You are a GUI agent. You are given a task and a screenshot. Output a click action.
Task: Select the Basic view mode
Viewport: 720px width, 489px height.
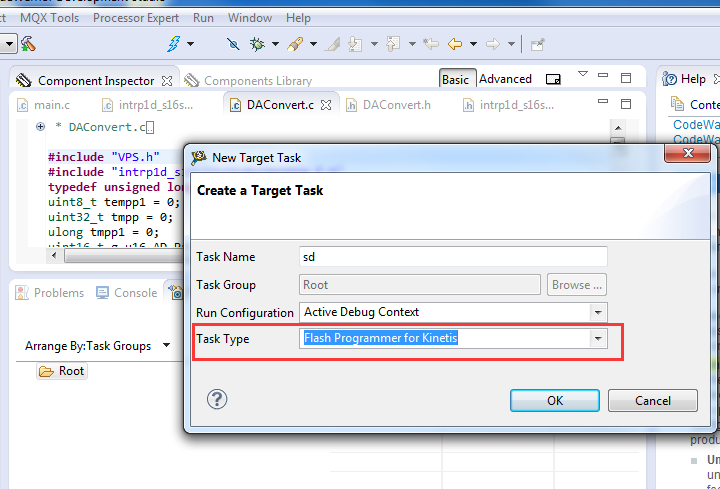456,79
